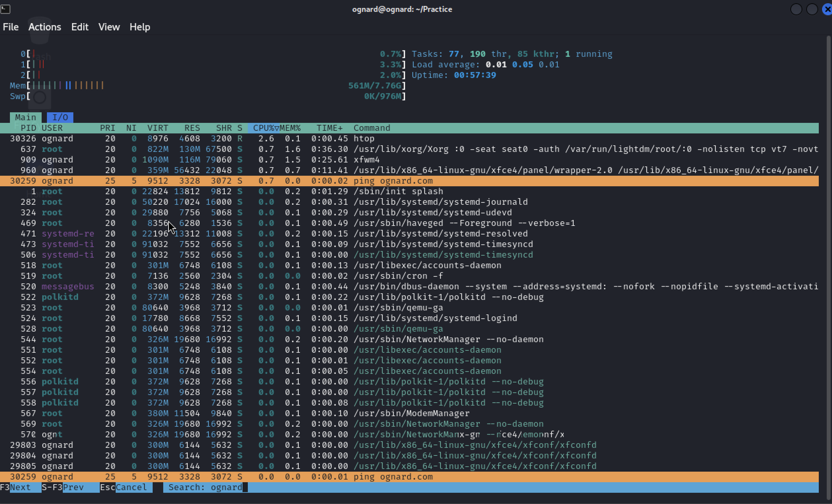Open the File menu
This screenshot has height=504, width=832.
tap(11, 27)
